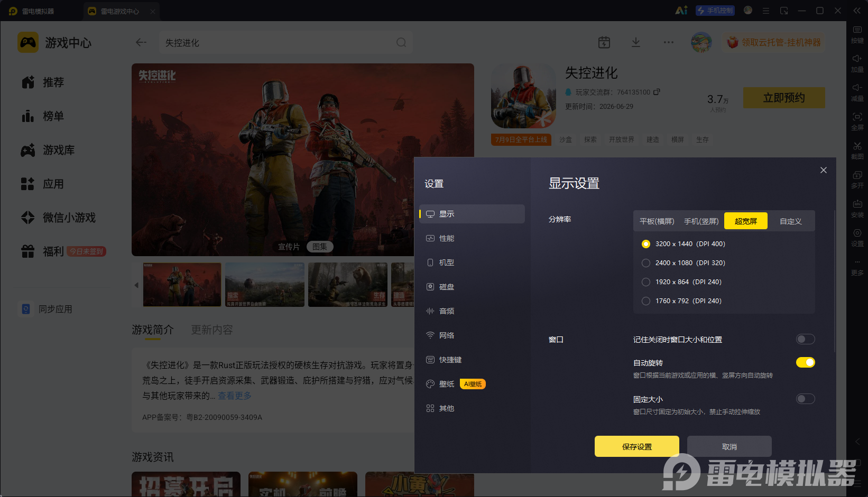Close the 雷电游戏中心 tab
This screenshot has height=497, width=868.
[x=153, y=11]
